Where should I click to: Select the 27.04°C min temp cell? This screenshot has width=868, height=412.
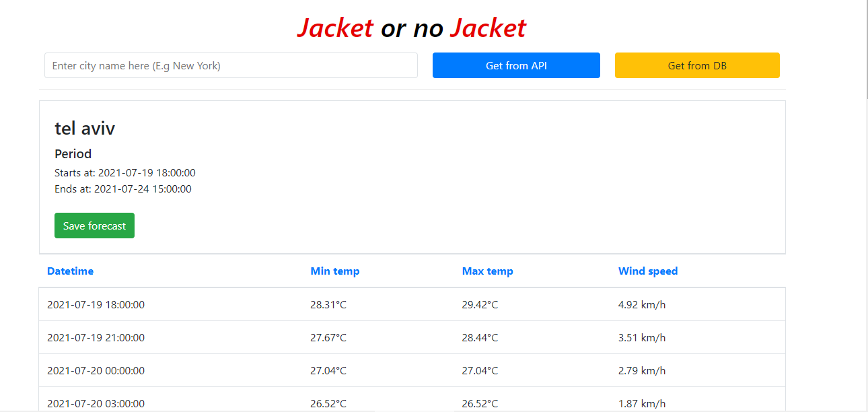[328, 371]
